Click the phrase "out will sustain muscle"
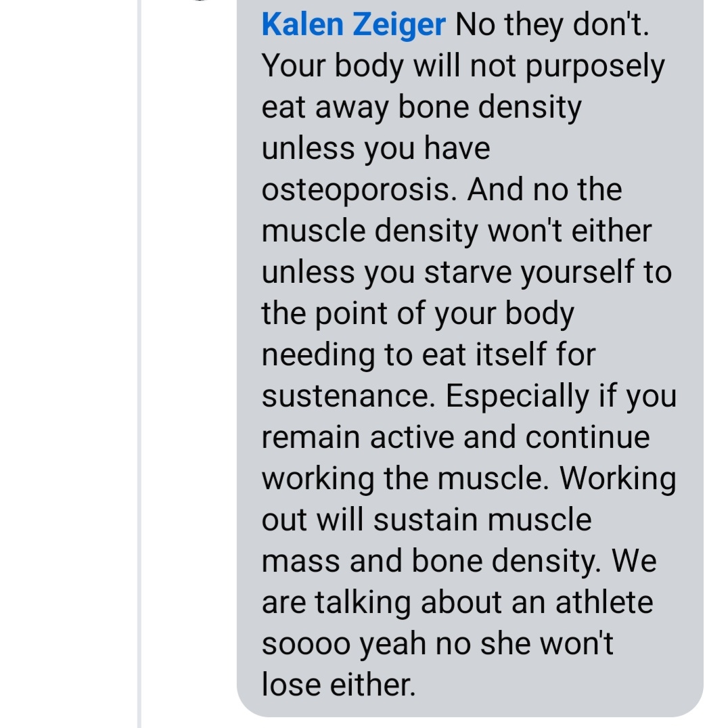The width and height of the screenshot is (728, 728). (x=426, y=520)
